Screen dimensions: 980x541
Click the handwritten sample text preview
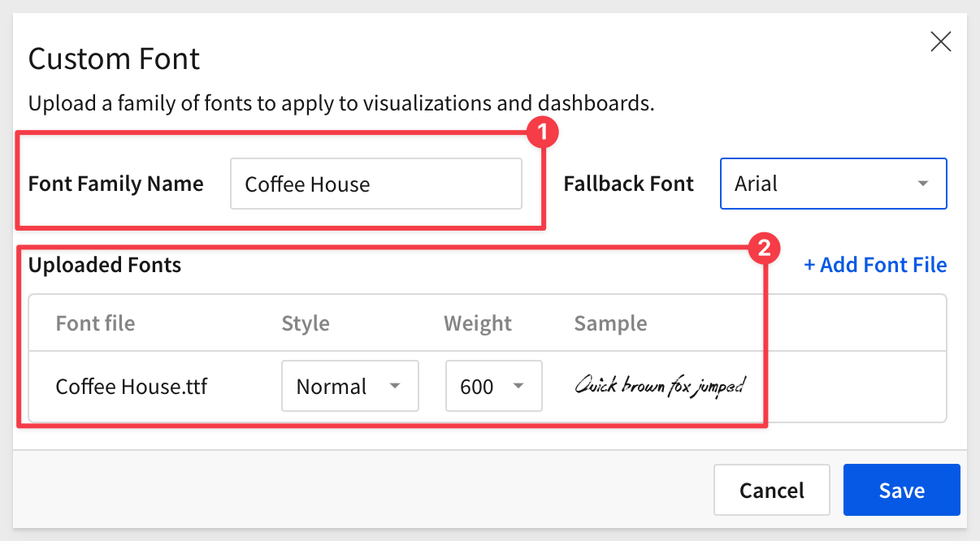[660, 386]
